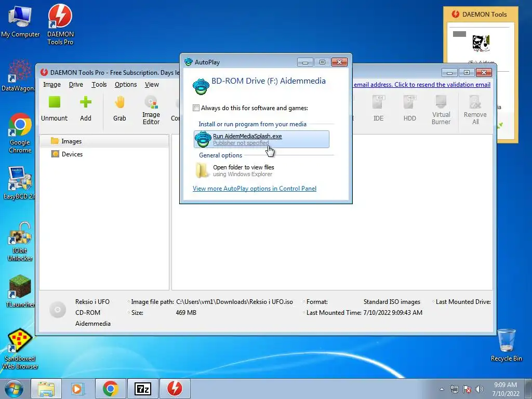
Task: Click the volume tray icon
Action: 480,389
